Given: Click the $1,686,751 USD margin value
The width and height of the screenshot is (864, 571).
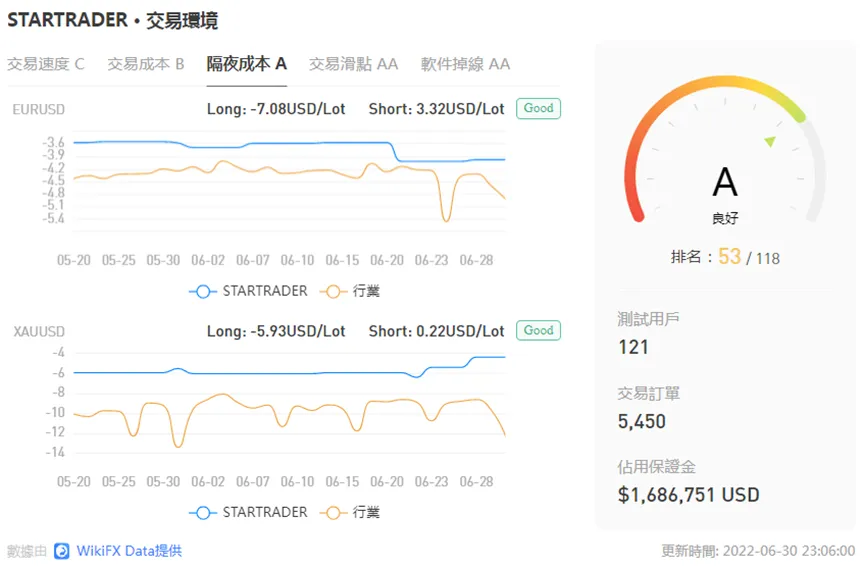Looking at the screenshot, I should pos(688,495).
